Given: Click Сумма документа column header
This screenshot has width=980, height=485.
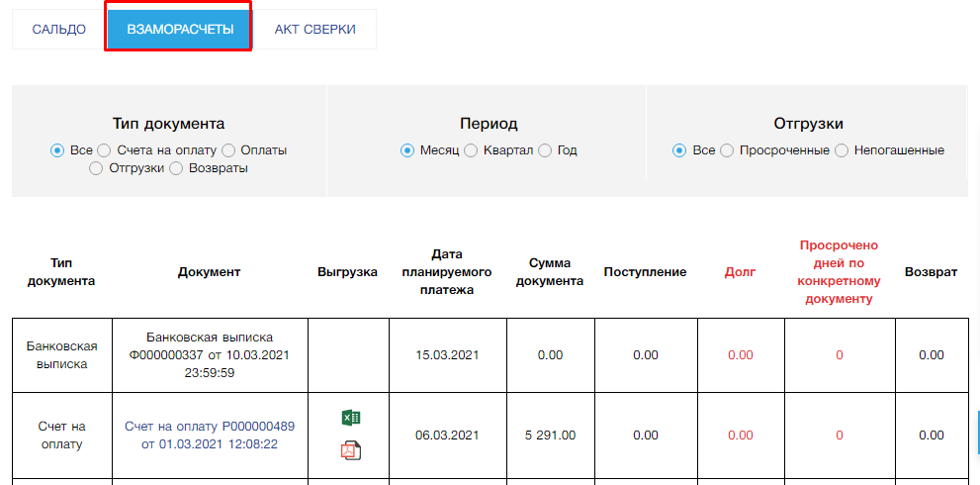Looking at the screenshot, I should (x=556, y=271).
